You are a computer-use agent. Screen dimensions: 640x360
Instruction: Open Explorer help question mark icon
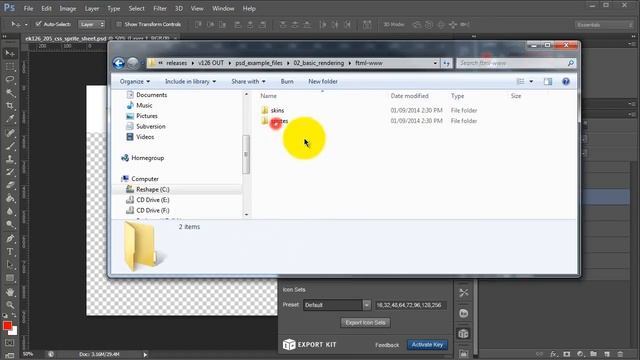[566, 82]
